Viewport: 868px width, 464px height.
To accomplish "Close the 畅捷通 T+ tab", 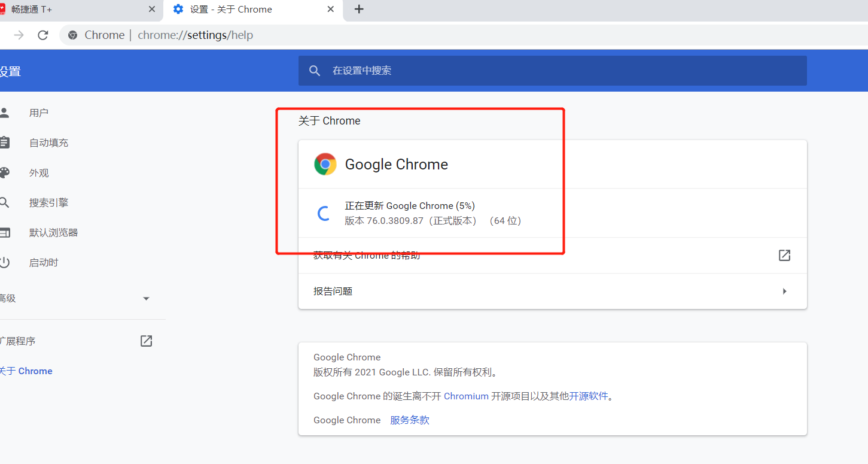I will tap(152, 10).
